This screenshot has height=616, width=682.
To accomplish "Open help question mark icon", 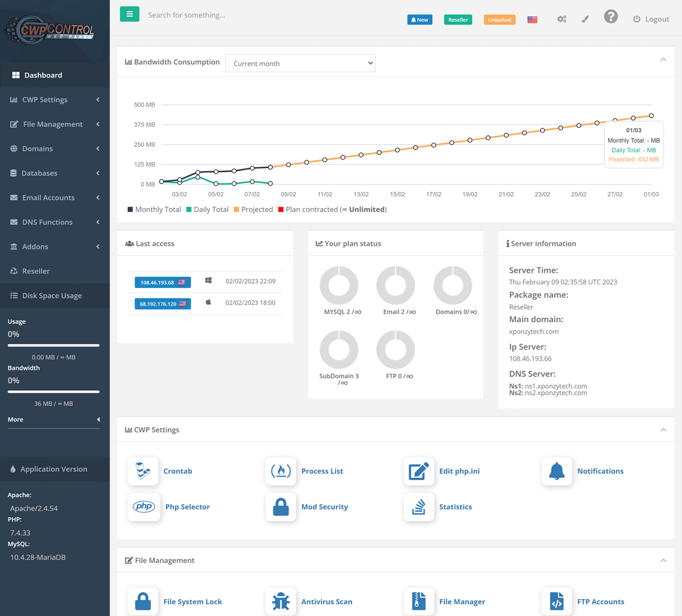I will 611,17.
